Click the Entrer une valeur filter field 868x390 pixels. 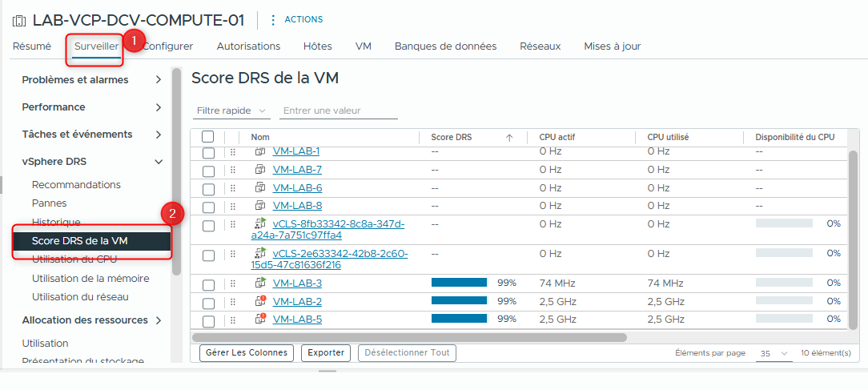[338, 111]
